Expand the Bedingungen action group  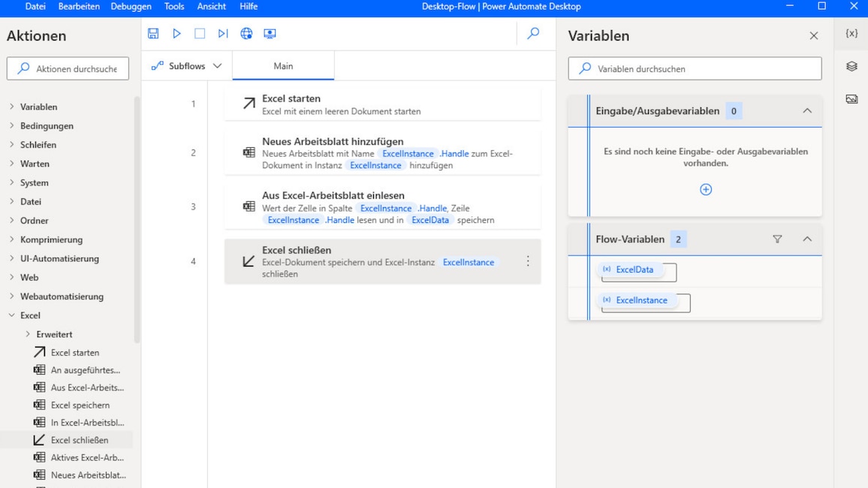[11, 125]
